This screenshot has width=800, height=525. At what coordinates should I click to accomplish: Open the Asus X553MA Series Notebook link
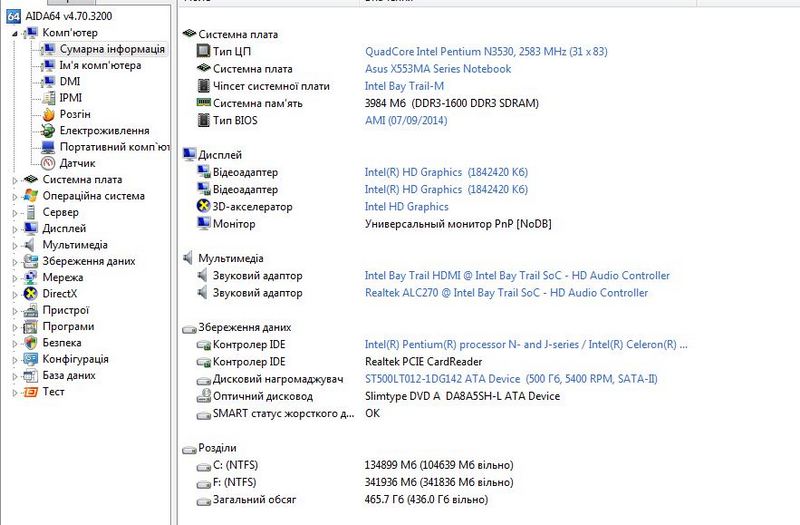(437, 69)
